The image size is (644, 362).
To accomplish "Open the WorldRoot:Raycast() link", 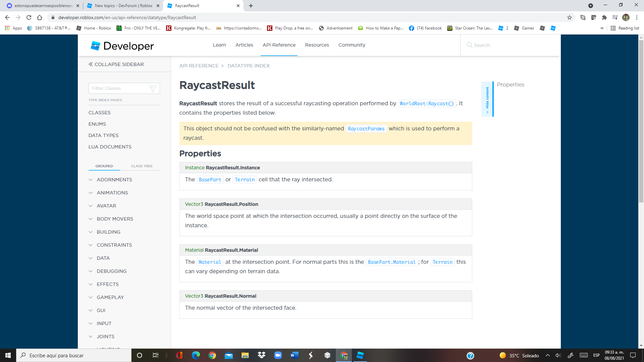I will [x=427, y=104].
